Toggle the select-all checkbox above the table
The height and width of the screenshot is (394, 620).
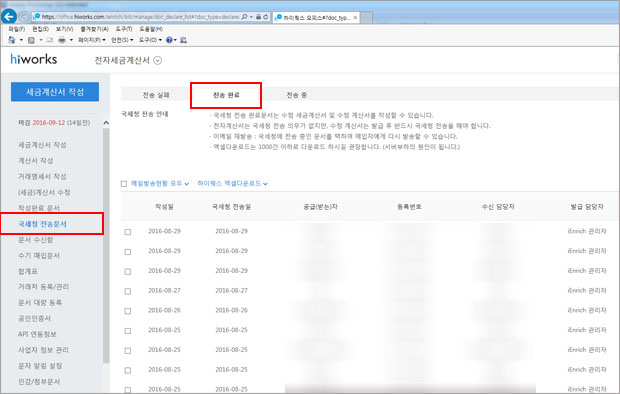coord(124,184)
